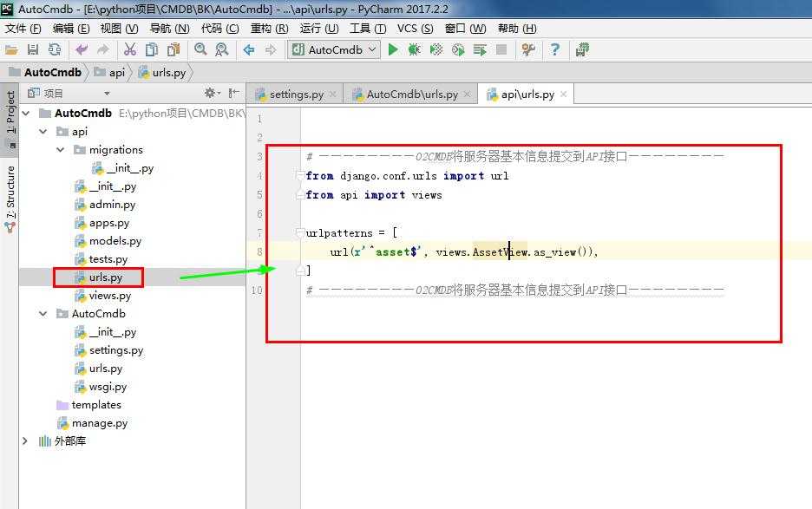
Task: Click the Redo toolbar arrow
Action: 103,49
